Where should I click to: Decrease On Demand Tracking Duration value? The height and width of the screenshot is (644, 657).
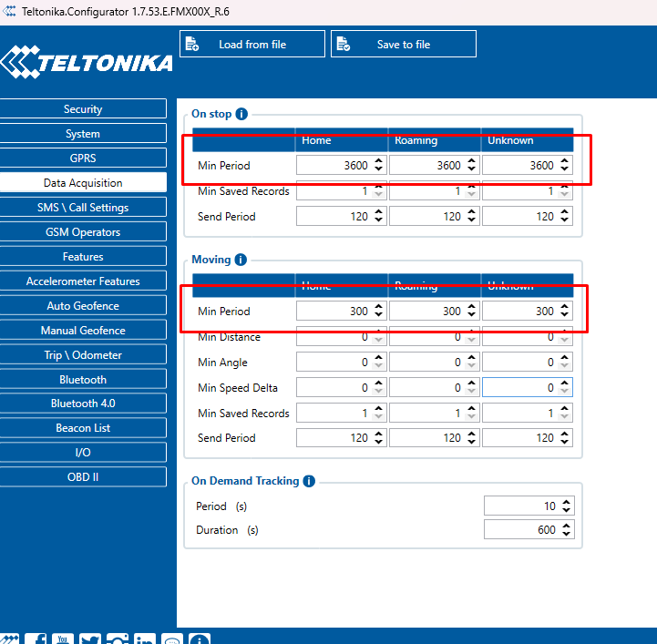click(x=567, y=534)
